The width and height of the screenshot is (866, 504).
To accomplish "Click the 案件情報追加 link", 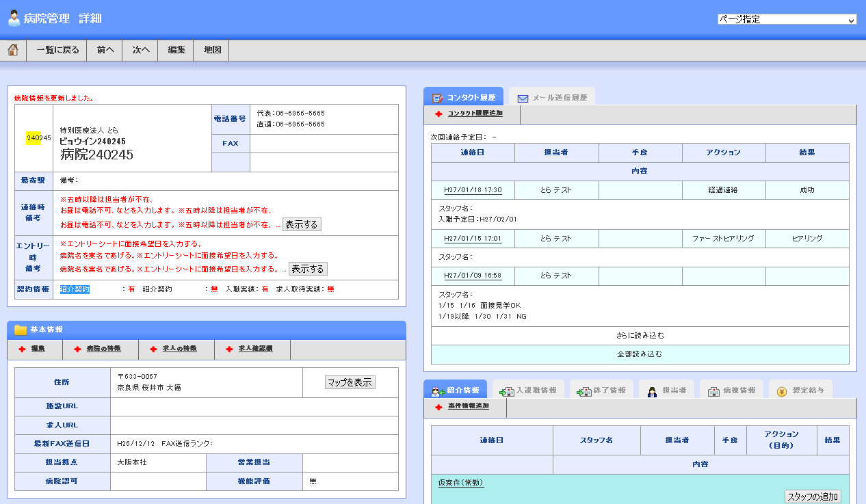I will click(x=468, y=406).
